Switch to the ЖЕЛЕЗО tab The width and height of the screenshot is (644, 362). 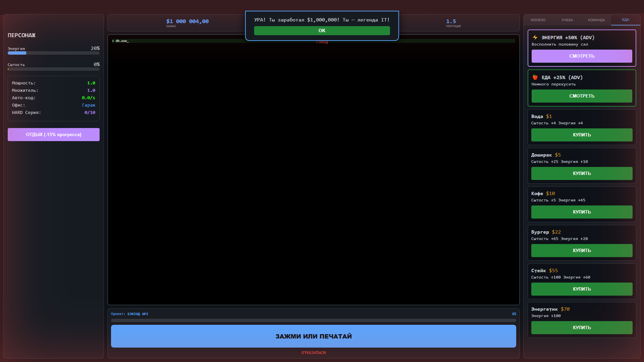coord(538,20)
